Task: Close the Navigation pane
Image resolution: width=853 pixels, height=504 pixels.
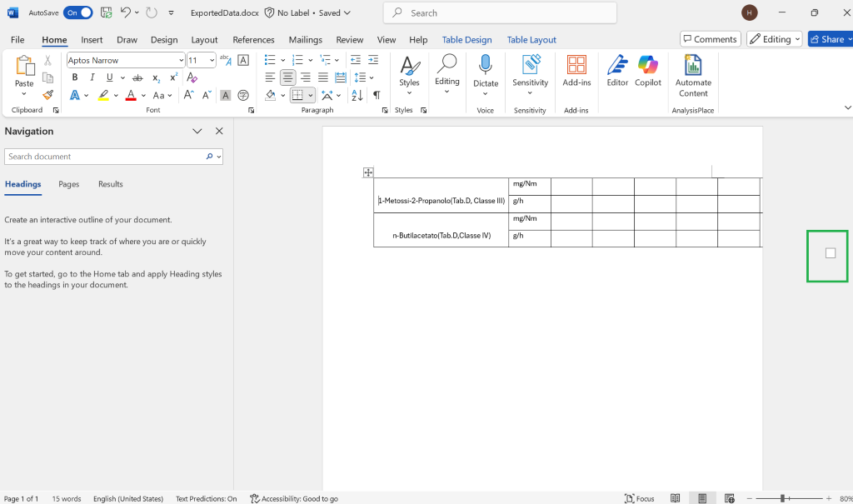Action: point(219,131)
